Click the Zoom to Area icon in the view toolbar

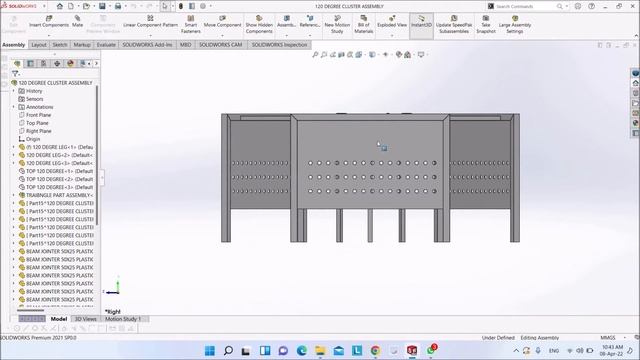pyautogui.click(x=324, y=54)
